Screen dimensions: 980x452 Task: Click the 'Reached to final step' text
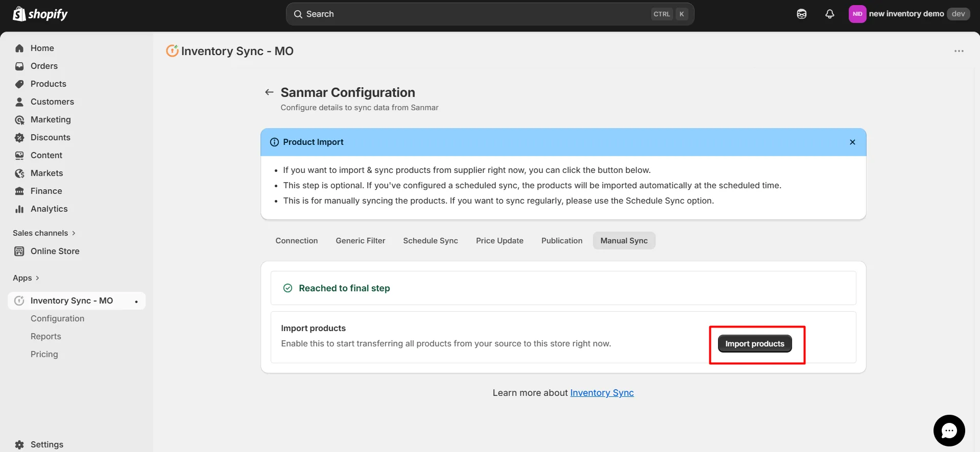tap(344, 288)
